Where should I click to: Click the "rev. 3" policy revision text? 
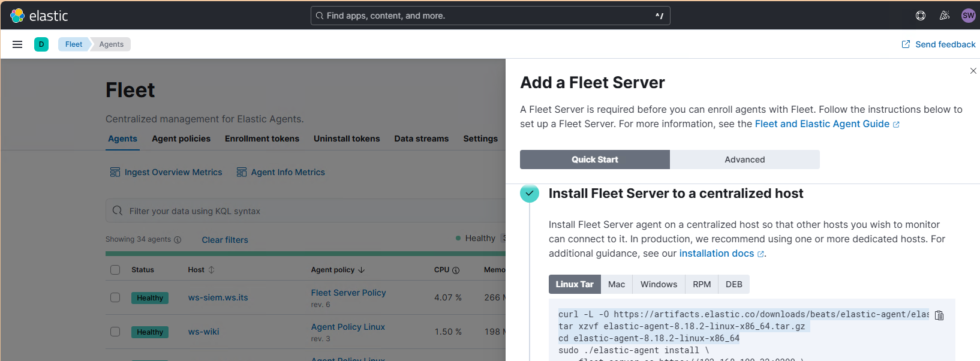pos(320,339)
